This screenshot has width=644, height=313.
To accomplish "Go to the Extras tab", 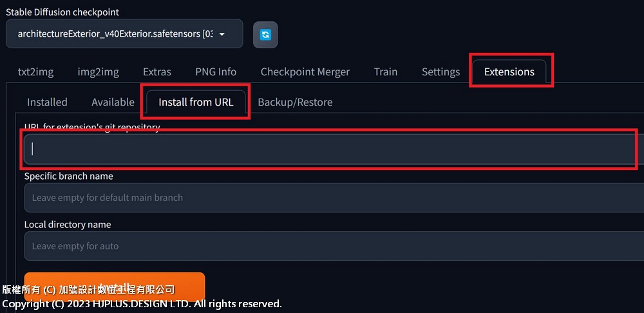I will pos(157,71).
